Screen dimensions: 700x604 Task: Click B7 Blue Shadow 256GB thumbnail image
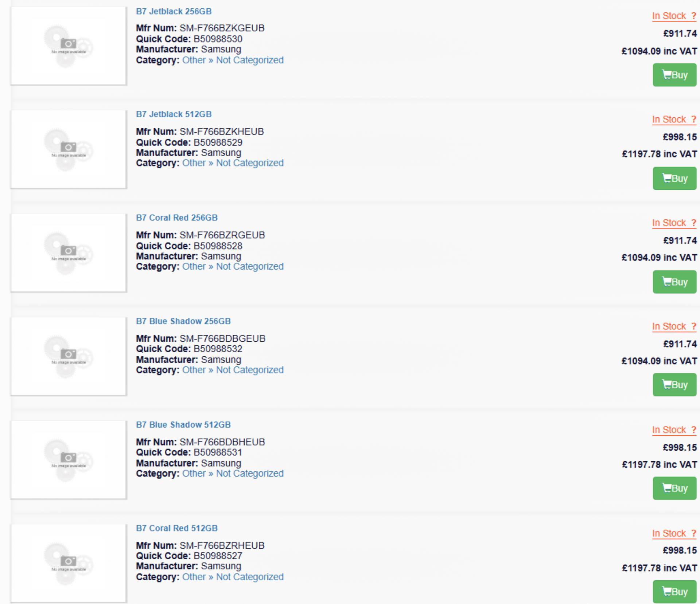click(x=69, y=356)
